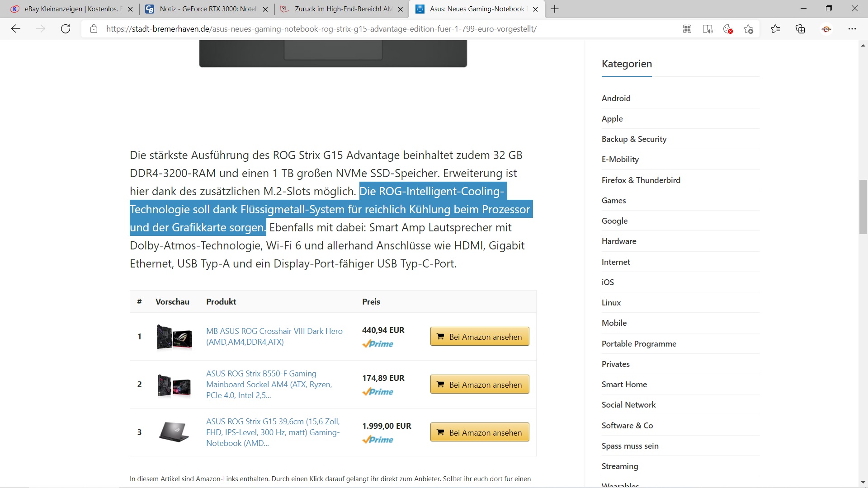
Task: Open the Ryzen profile avatar
Action: click(x=826, y=29)
